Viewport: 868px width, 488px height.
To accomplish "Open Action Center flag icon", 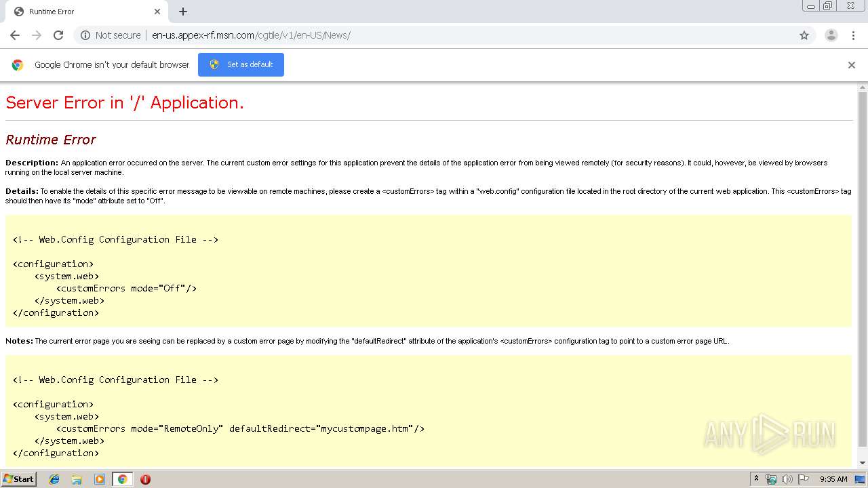I will click(x=804, y=479).
